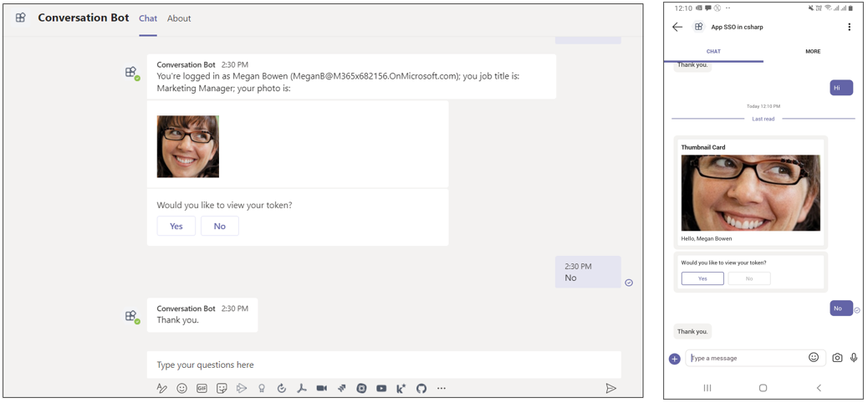Screen dimensions: 868x403
Task: Open the Adobe Acrobat app icon
Action: [x=302, y=388]
